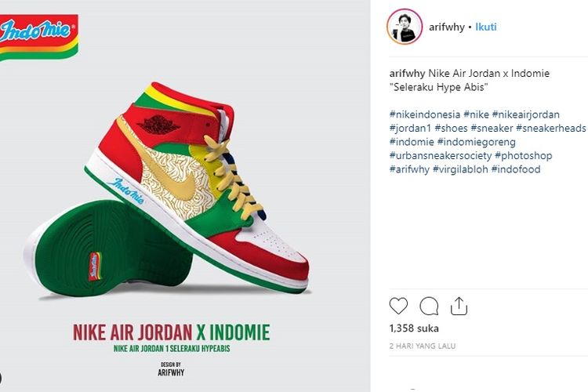View the 1,358 suka likes list

(414, 328)
